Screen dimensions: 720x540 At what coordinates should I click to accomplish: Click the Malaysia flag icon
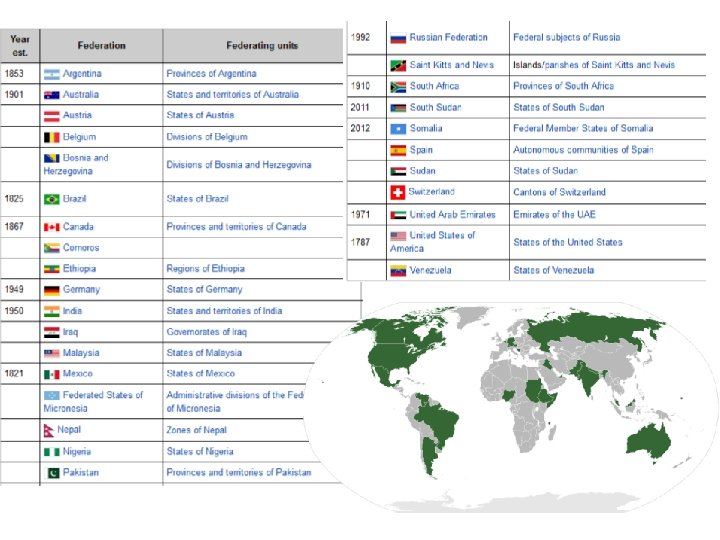pyautogui.click(x=52, y=353)
